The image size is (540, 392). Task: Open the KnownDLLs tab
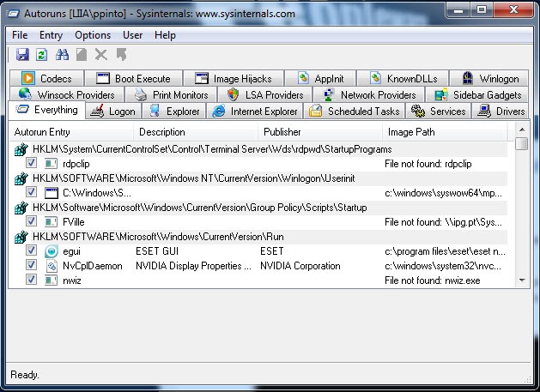403,78
